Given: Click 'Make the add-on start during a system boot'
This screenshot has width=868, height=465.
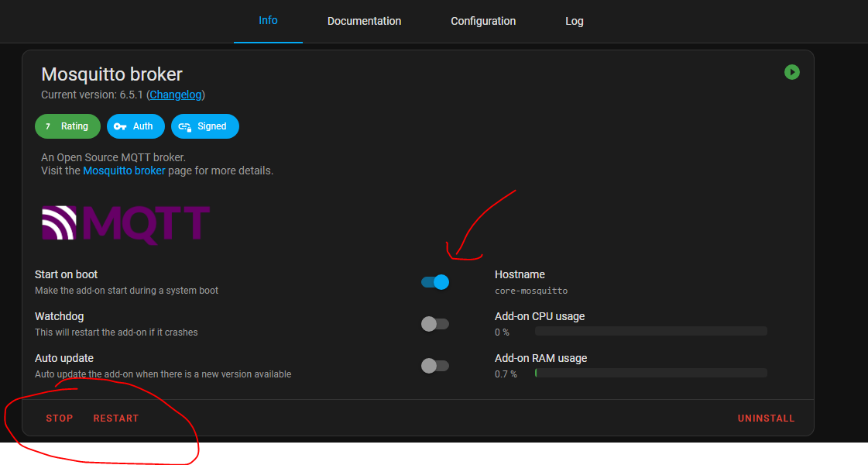Looking at the screenshot, I should pyautogui.click(x=126, y=291).
